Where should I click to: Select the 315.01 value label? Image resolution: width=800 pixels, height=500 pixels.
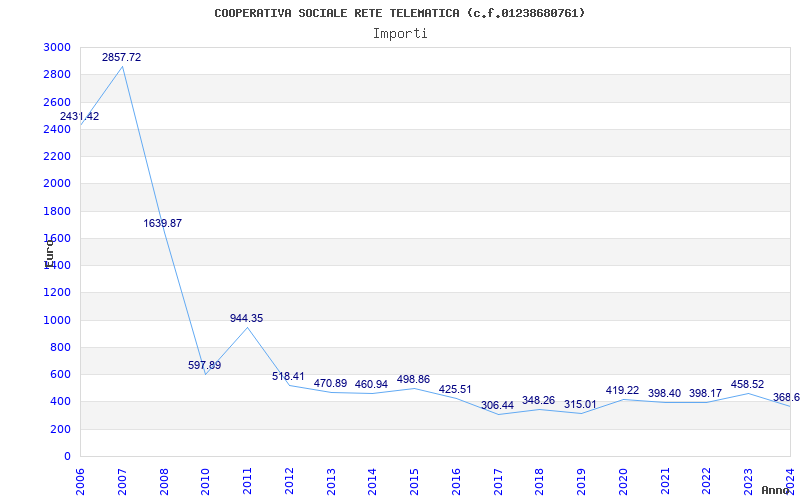(x=580, y=405)
